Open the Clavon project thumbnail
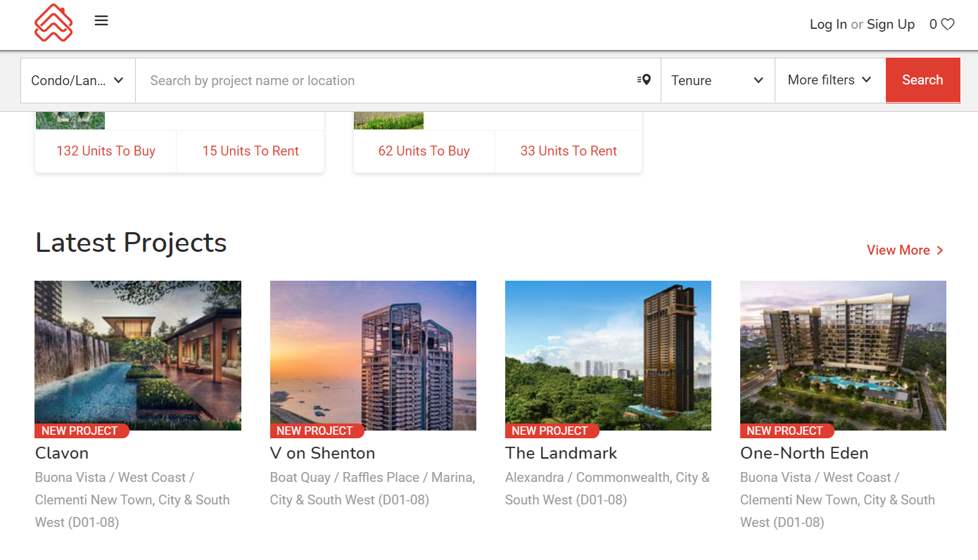Screen dimensions: 978x560 point(138,355)
